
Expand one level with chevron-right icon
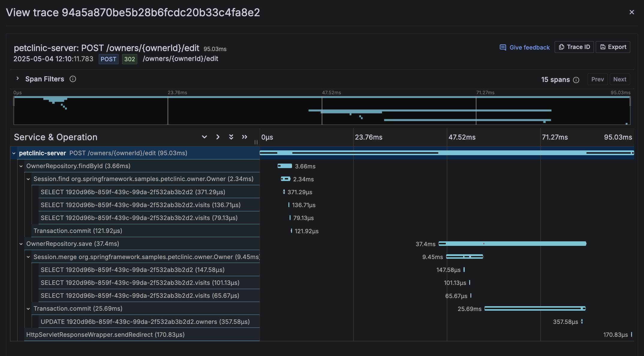(x=218, y=137)
